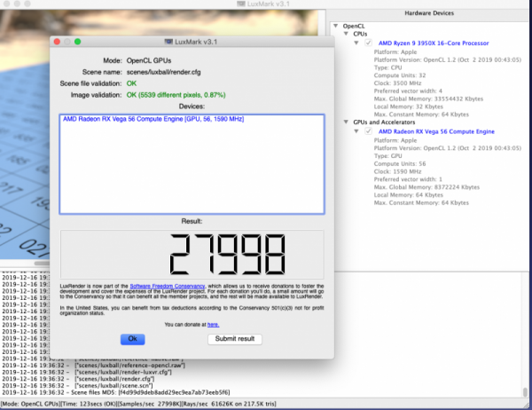
Task: Click the Hardware Devices panel header
Action: coord(429,13)
